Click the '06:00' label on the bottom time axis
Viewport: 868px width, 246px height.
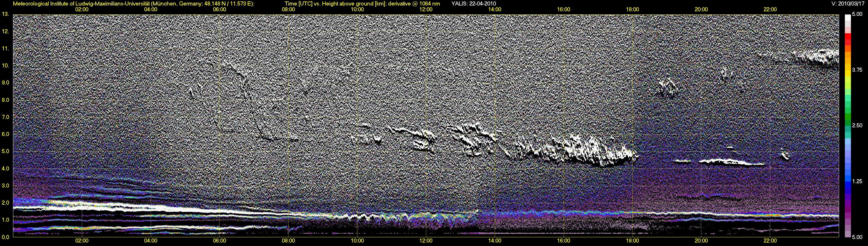pyautogui.click(x=219, y=241)
